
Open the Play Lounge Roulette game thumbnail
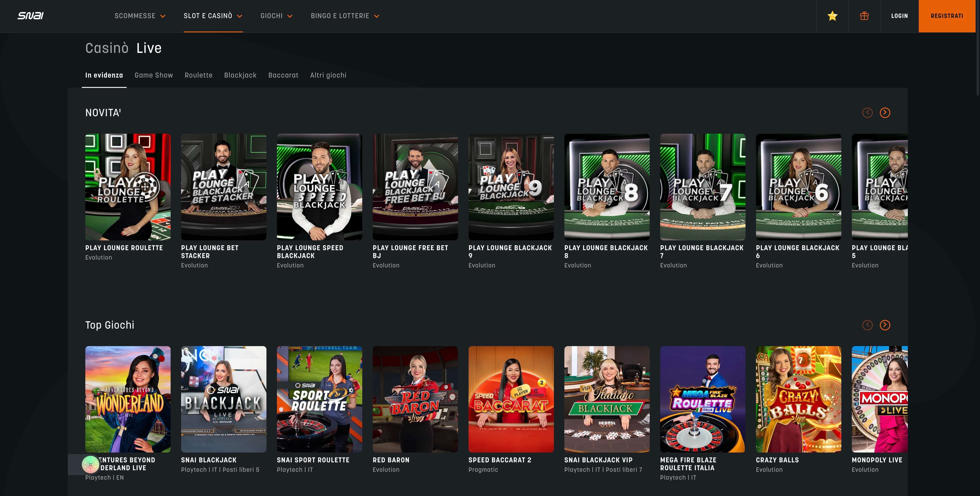pyautogui.click(x=128, y=187)
